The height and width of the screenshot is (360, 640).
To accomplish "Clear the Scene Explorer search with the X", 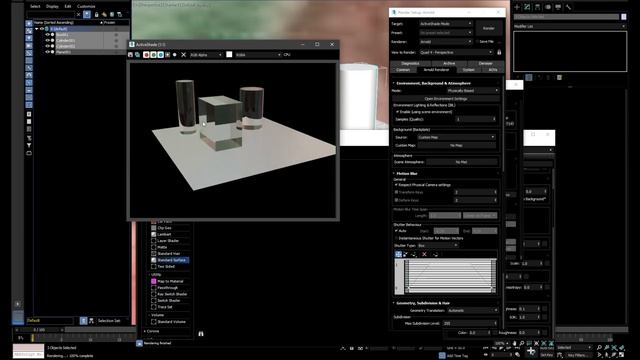I will (x=79, y=14).
